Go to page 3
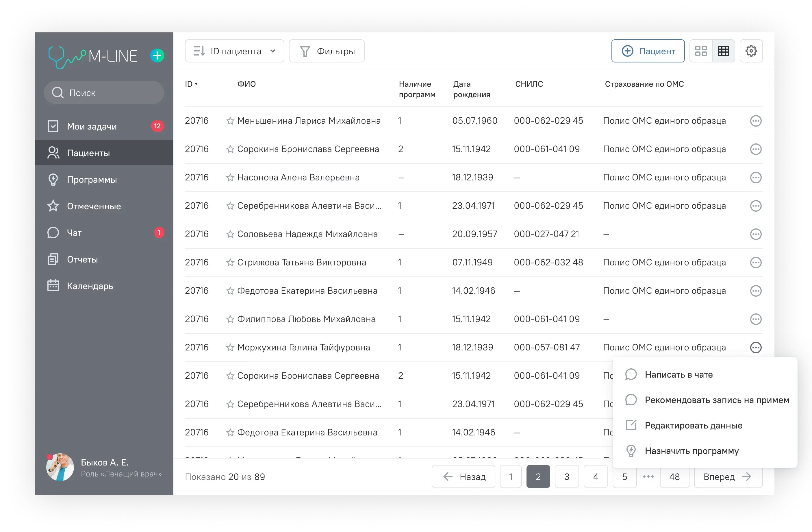The width and height of the screenshot is (812, 532). click(567, 477)
